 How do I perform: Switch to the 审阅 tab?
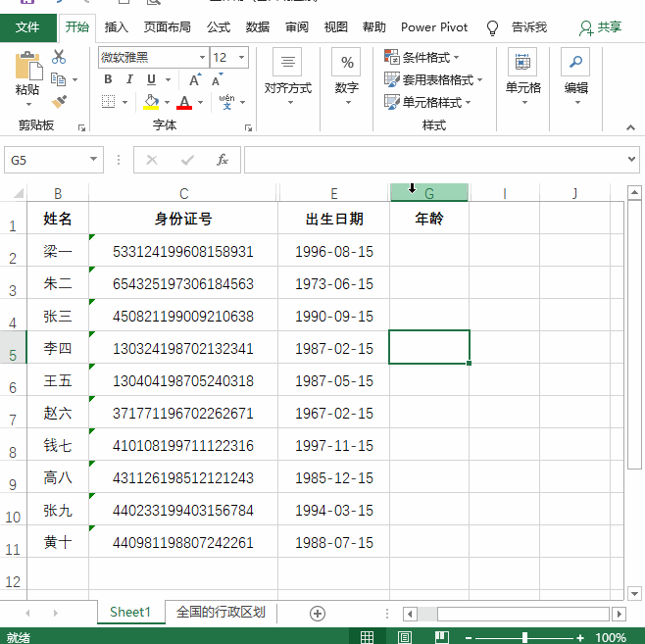pyautogui.click(x=297, y=27)
